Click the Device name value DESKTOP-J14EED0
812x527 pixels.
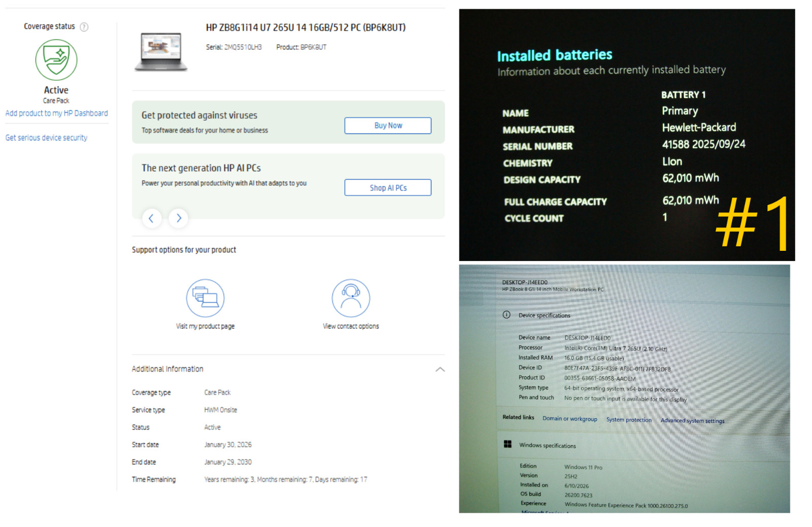pos(587,338)
